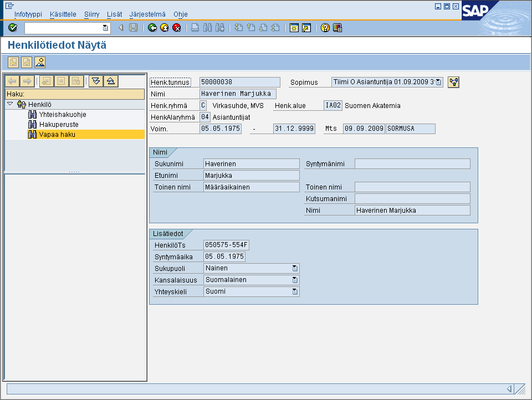
Task: Click the Customize Local Layout icon
Action: (x=337, y=28)
